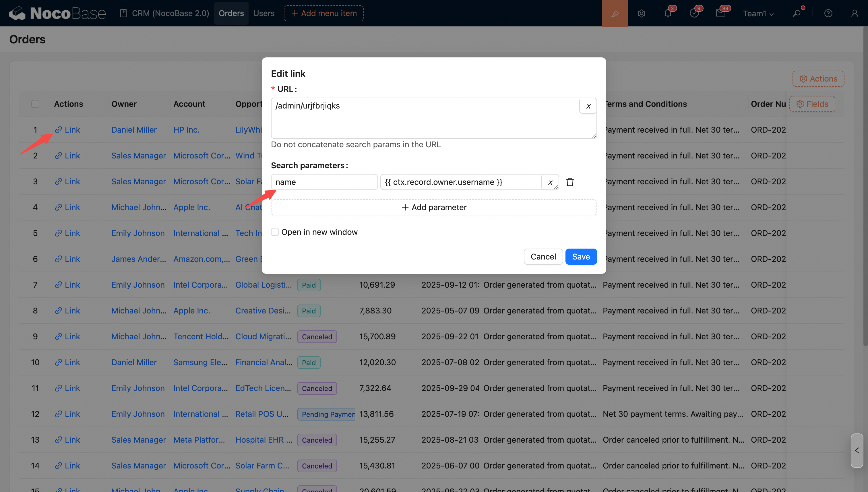Click the trash icon to delete the parameter

[x=570, y=182]
